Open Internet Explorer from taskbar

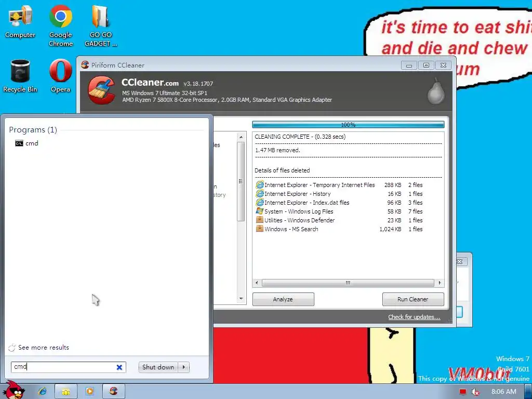click(43, 392)
